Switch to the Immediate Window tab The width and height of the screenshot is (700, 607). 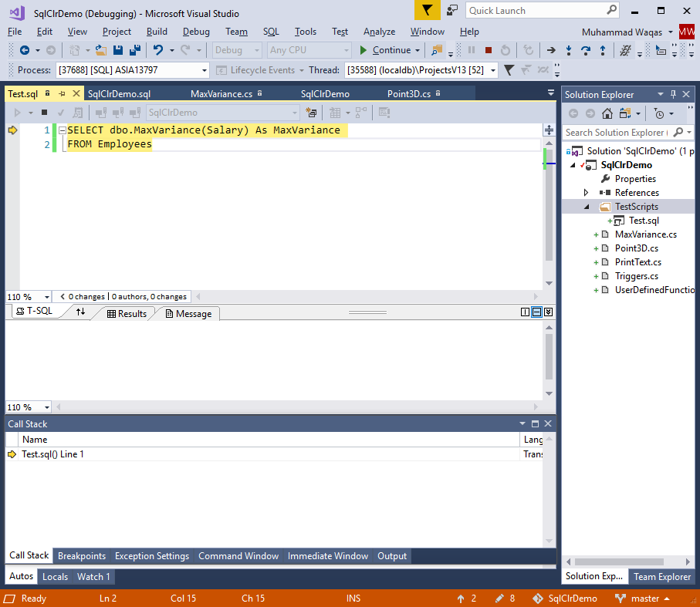pyautogui.click(x=328, y=556)
